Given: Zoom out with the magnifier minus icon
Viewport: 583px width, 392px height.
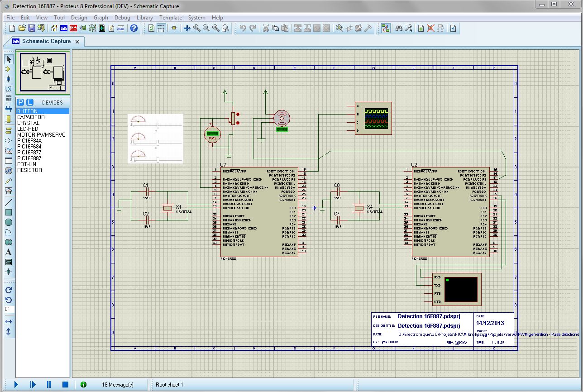Looking at the screenshot, I should click(x=206, y=28).
